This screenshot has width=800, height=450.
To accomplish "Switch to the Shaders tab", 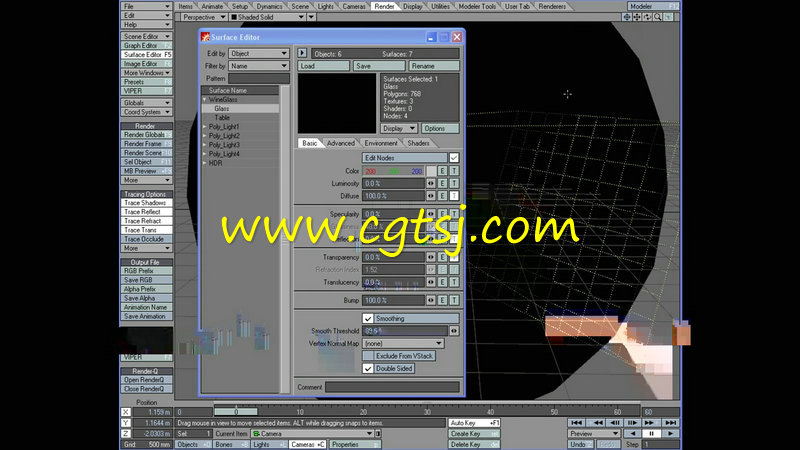I will point(418,143).
